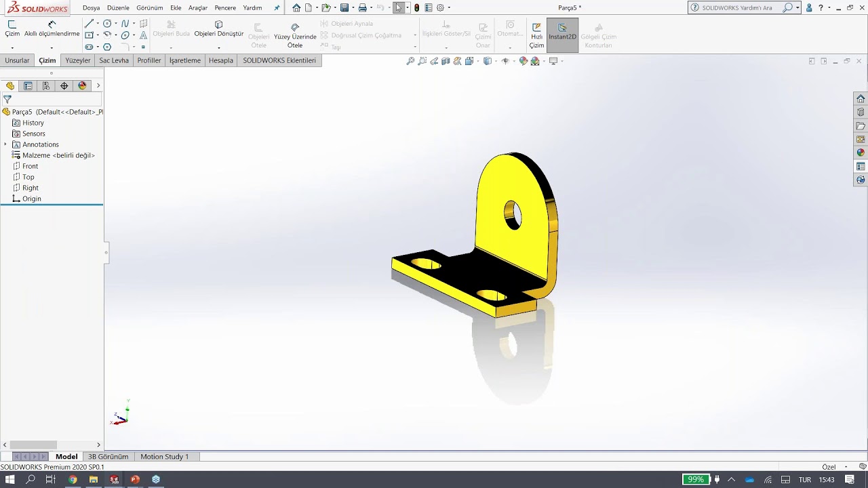Switch to the 3B Görünüm tab
868x488 pixels.
coord(108,457)
